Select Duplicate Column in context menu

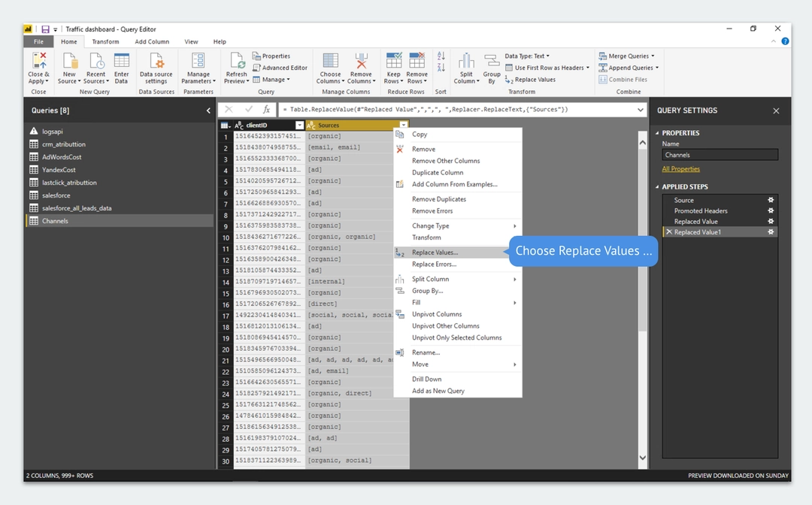[x=458, y=173]
